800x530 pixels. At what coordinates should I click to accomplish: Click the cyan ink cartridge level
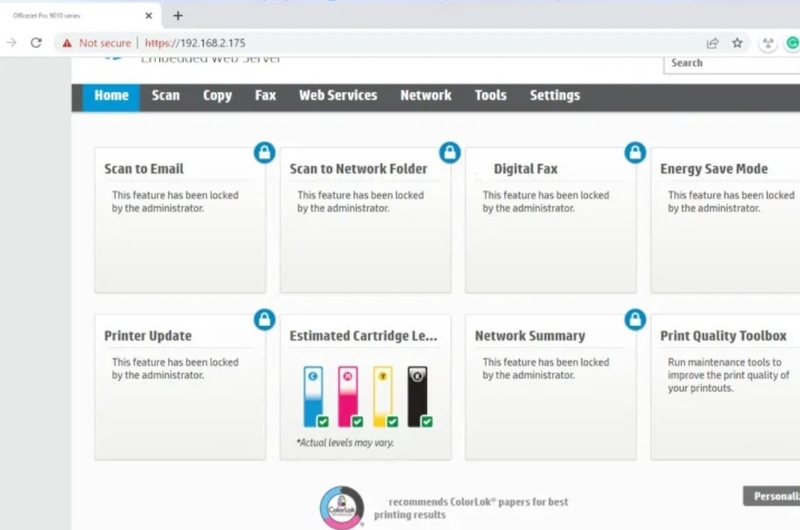[x=313, y=396]
